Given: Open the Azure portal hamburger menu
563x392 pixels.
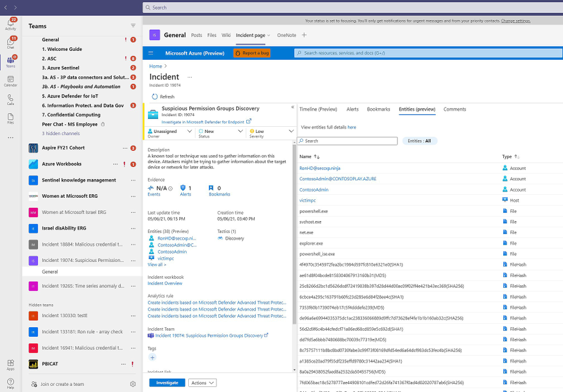Looking at the screenshot, I should click(151, 53).
